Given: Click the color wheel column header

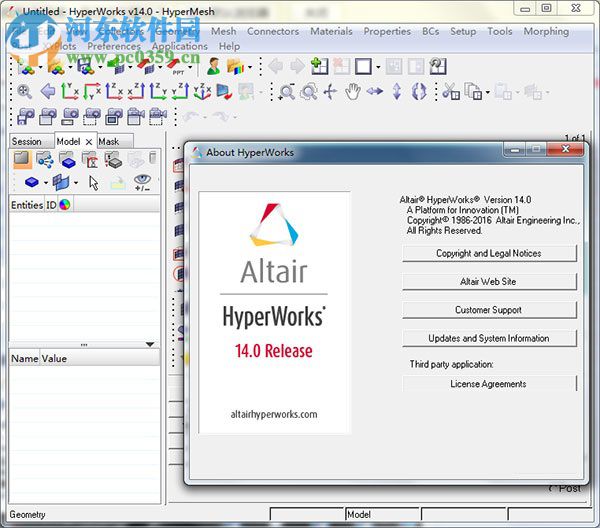Looking at the screenshot, I should [x=65, y=205].
